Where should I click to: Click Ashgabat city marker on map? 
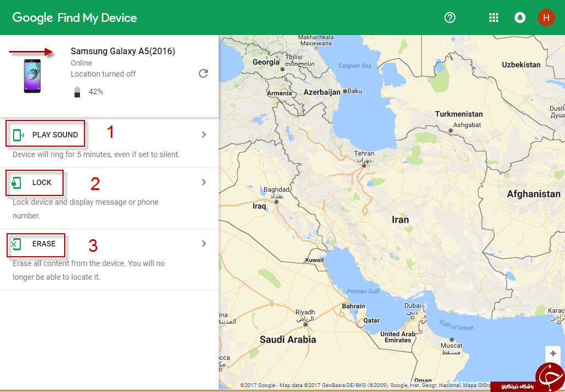point(450,131)
